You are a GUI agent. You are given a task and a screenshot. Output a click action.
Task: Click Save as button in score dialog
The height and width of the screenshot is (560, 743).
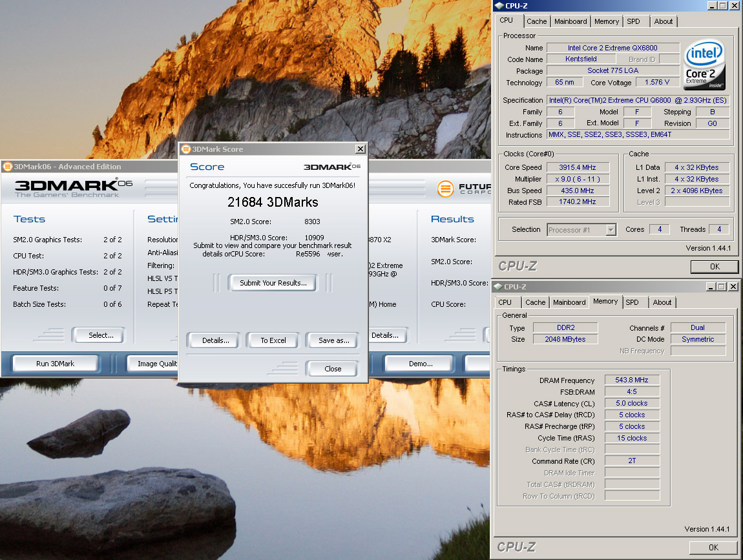pos(333,340)
